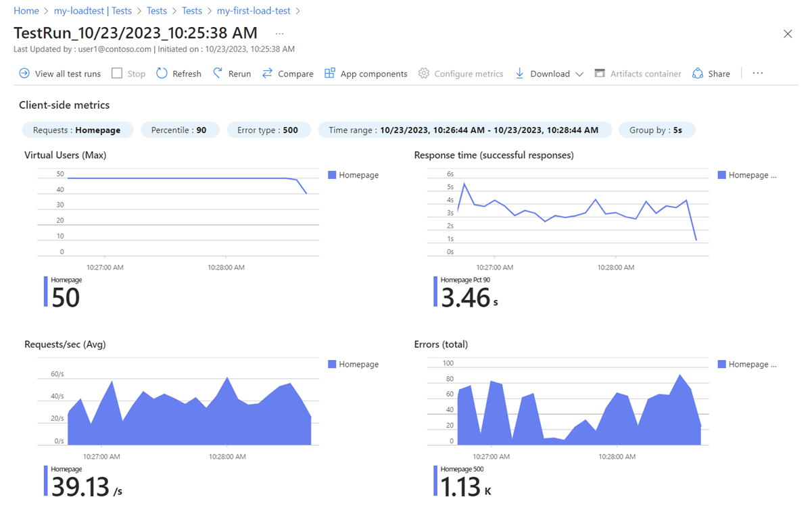Click the Refresh icon in toolbar

coord(162,74)
